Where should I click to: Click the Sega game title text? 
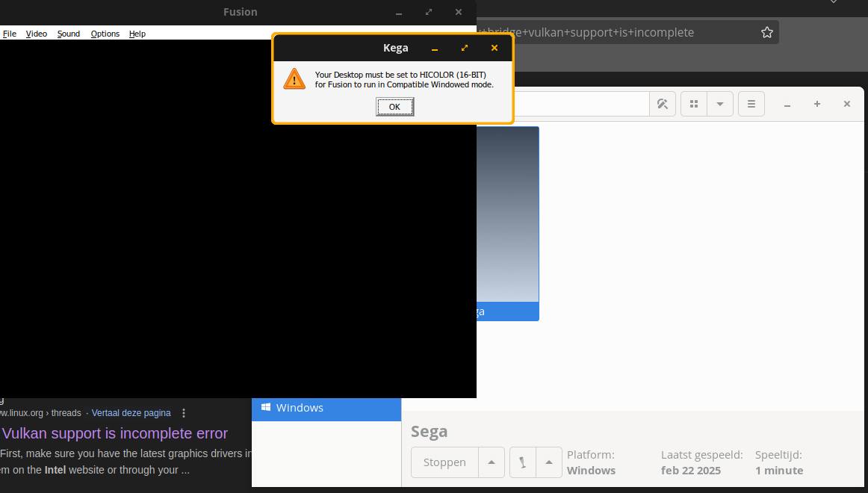[x=429, y=432]
